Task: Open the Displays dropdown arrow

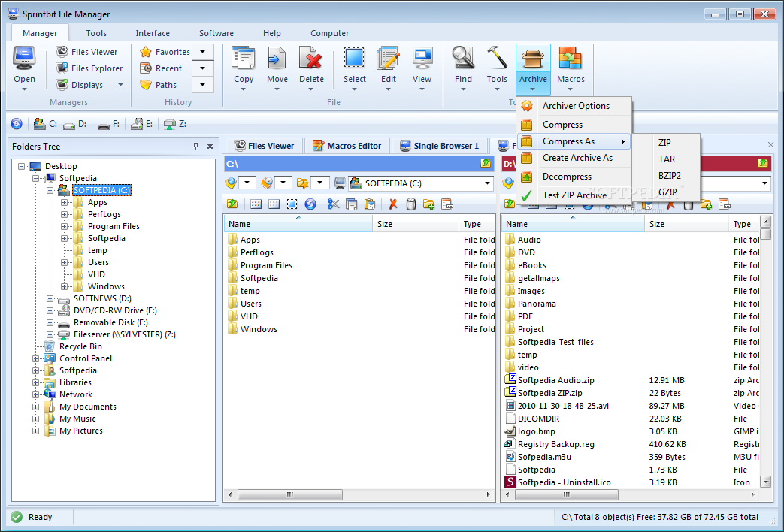Action: [x=120, y=85]
